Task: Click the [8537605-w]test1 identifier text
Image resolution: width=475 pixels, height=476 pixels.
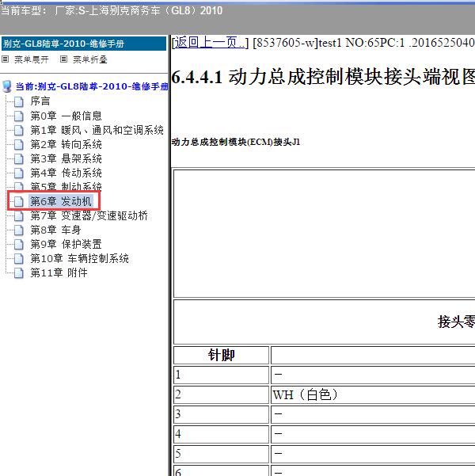Action: tap(298, 43)
